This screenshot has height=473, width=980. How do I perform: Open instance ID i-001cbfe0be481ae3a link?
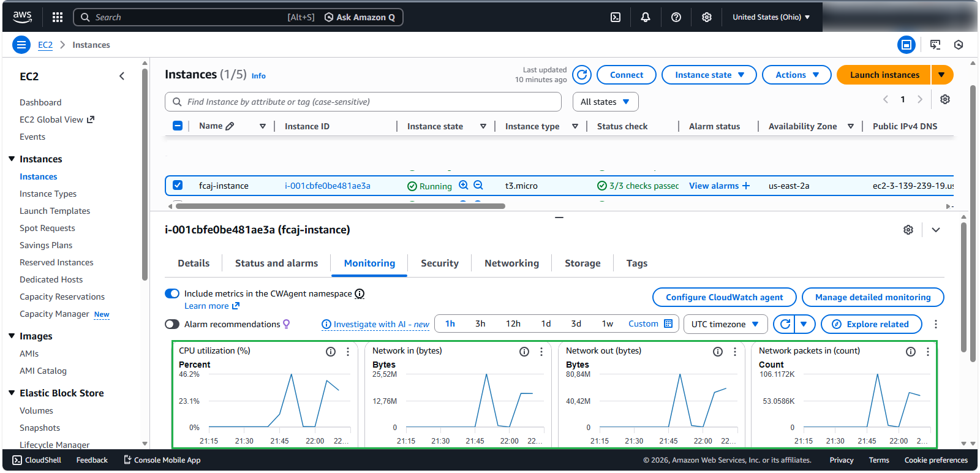click(x=328, y=186)
